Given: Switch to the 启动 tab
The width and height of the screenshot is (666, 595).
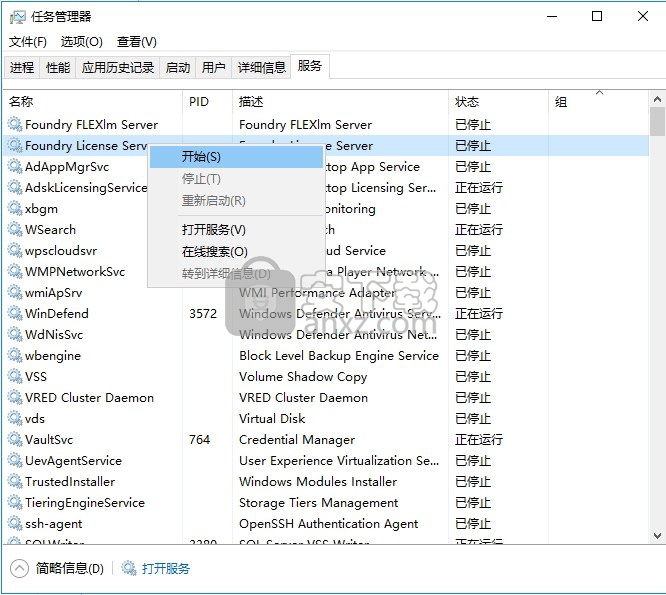Looking at the screenshot, I should click(x=178, y=68).
